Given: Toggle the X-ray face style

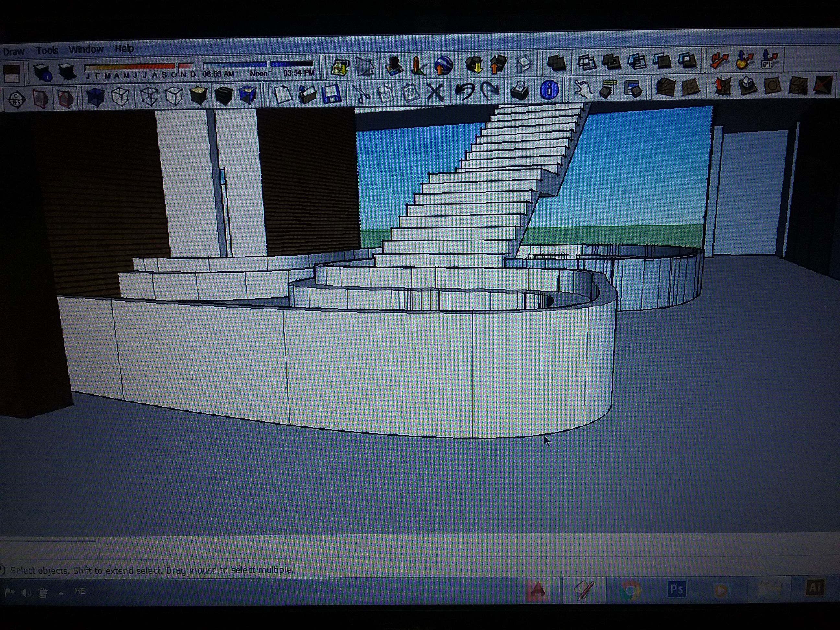Looking at the screenshot, I should point(95,97).
